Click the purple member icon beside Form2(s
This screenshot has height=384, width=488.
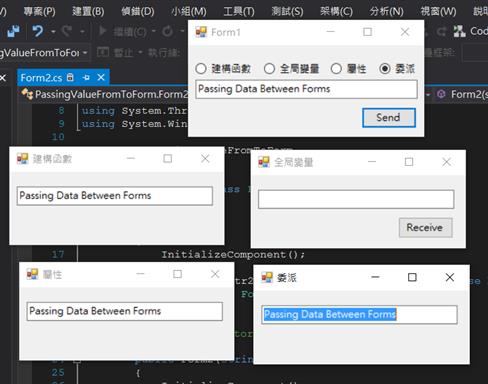click(x=441, y=94)
